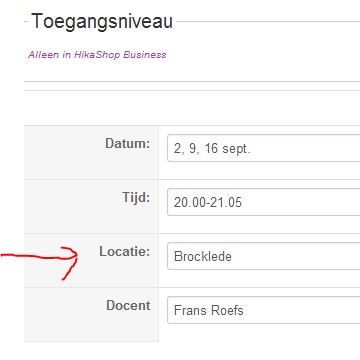Click the Locatie: label
This screenshot has height=360, width=360.
coord(125,251)
